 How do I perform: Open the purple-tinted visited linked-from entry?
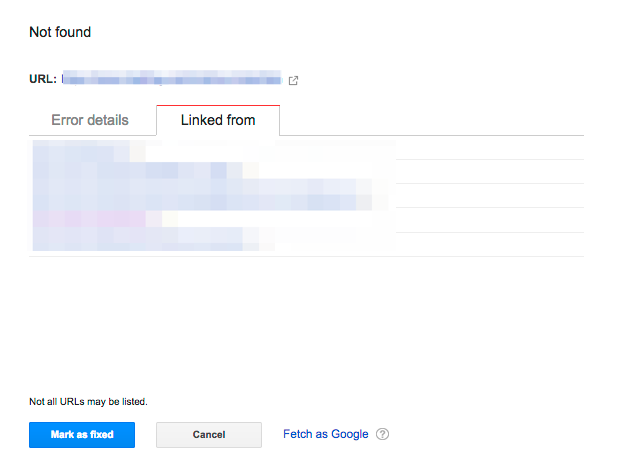[97, 219]
